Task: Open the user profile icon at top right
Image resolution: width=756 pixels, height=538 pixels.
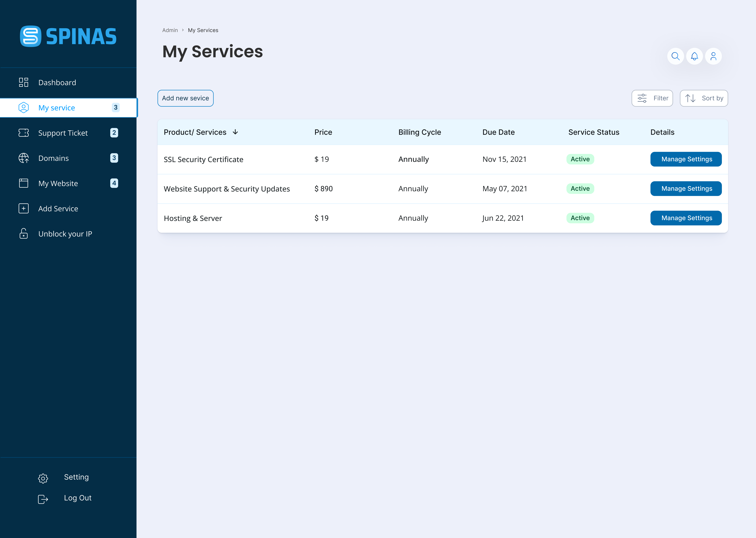Action: 713,56
